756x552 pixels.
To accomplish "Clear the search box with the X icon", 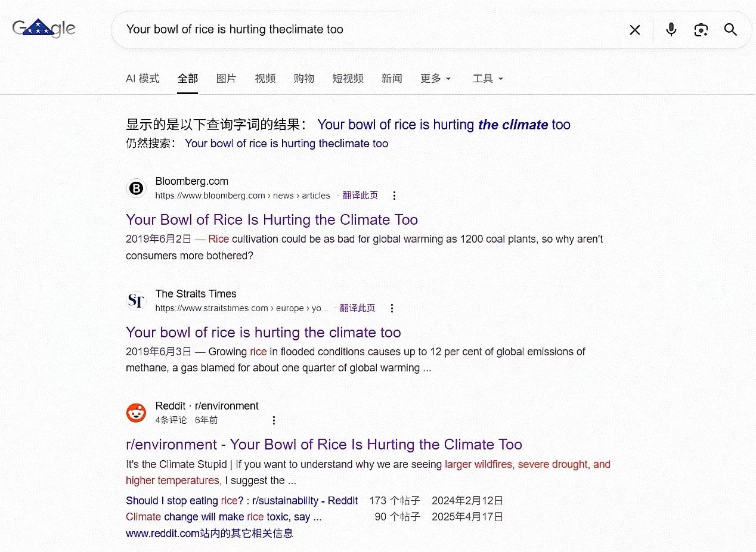I will (635, 30).
